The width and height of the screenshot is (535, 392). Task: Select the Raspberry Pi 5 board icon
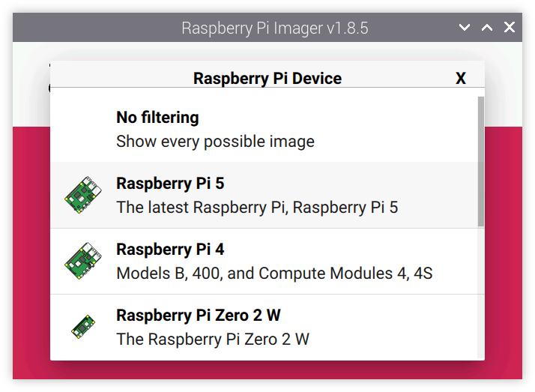[x=83, y=195]
